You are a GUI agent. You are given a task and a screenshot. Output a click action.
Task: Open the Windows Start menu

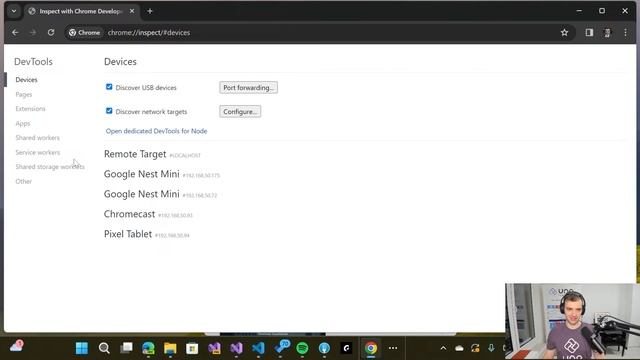pyautogui.click(x=82, y=348)
